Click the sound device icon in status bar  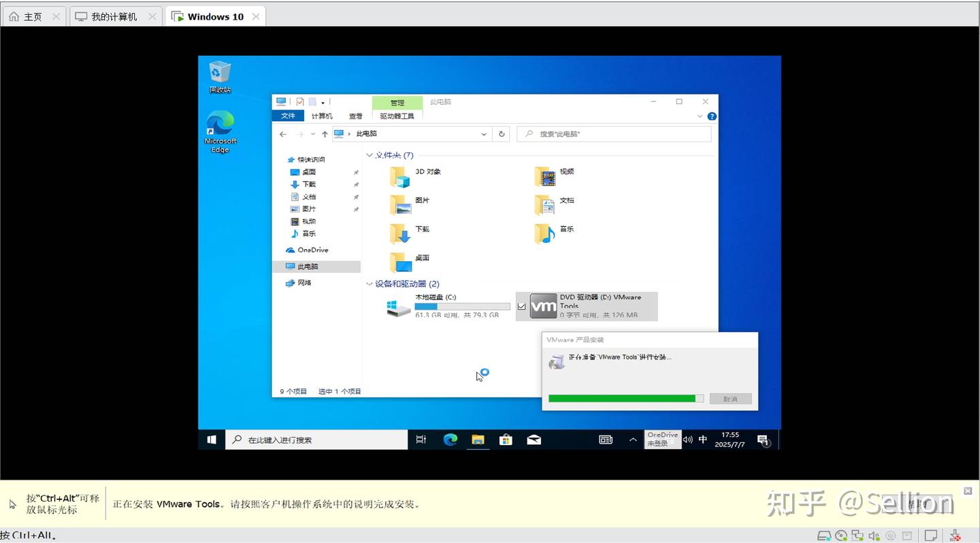[x=872, y=535]
